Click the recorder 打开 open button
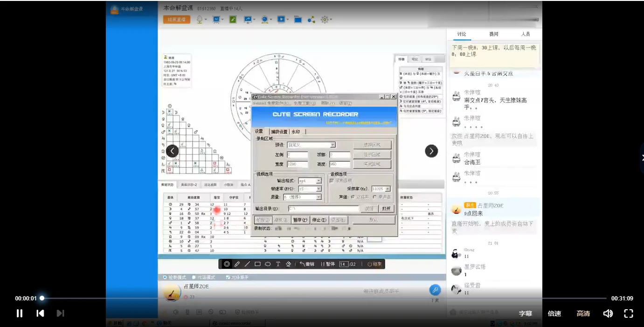The height and width of the screenshot is (327, 644). click(x=386, y=209)
